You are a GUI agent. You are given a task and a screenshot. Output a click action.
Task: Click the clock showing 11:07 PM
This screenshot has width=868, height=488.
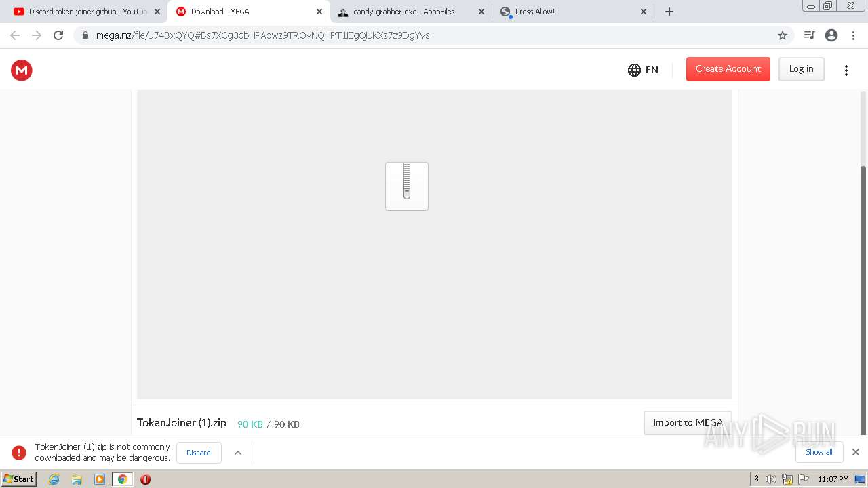pos(833,479)
